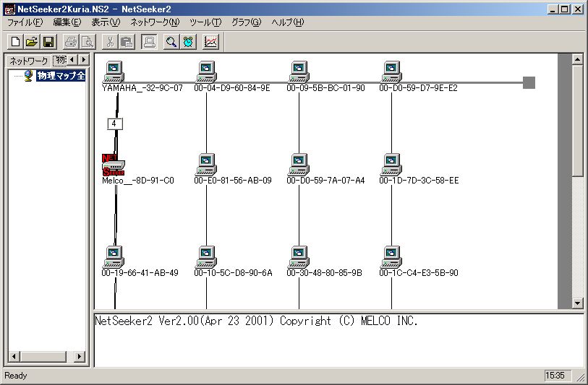The image size is (588, 385).
Task: Click the YAMAHA_-32-9C-07 label text
Action: (x=142, y=88)
